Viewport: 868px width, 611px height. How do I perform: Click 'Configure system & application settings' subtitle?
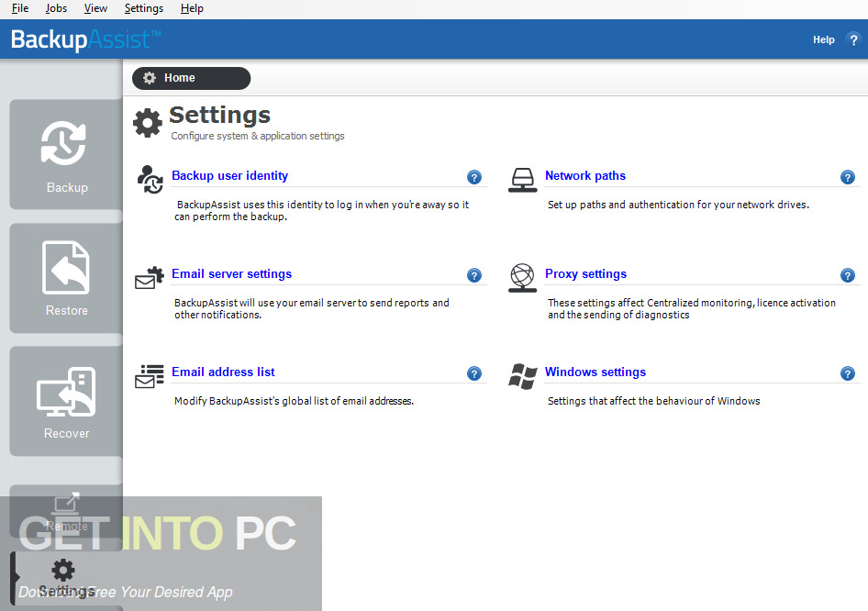tap(258, 136)
